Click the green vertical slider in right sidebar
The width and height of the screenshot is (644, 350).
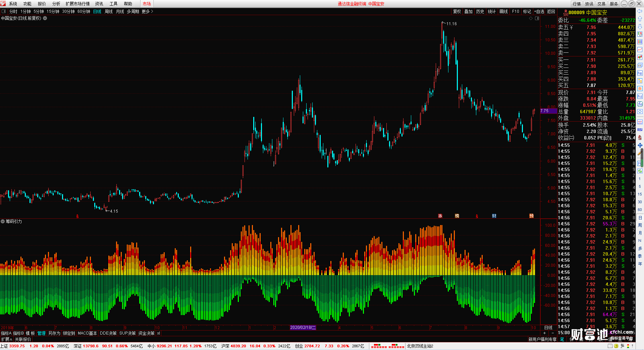click(x=643, y=158)
